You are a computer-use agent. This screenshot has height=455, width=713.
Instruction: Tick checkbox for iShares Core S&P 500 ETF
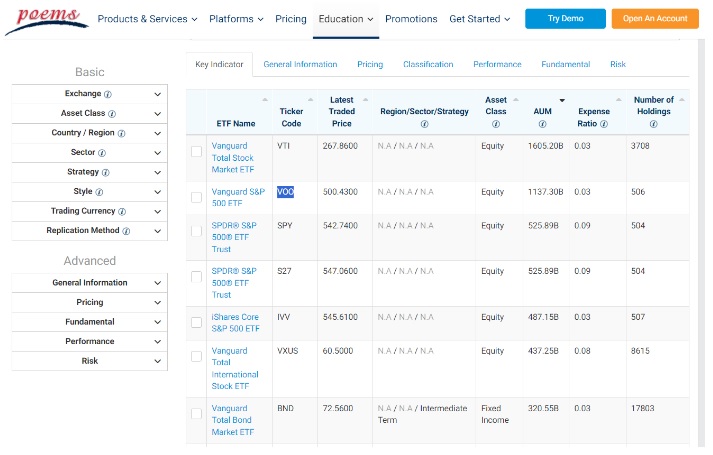click(196, 322)
